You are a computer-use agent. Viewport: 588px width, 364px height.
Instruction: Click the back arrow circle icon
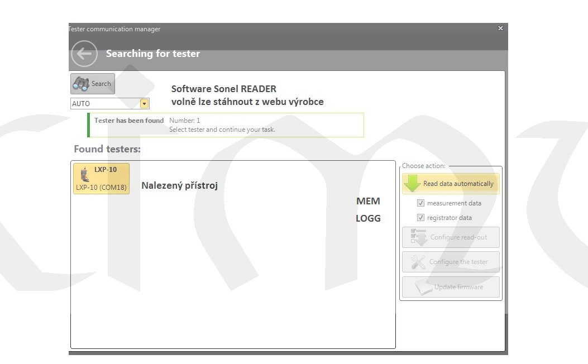pyautogui.click(x=84, y=54)
